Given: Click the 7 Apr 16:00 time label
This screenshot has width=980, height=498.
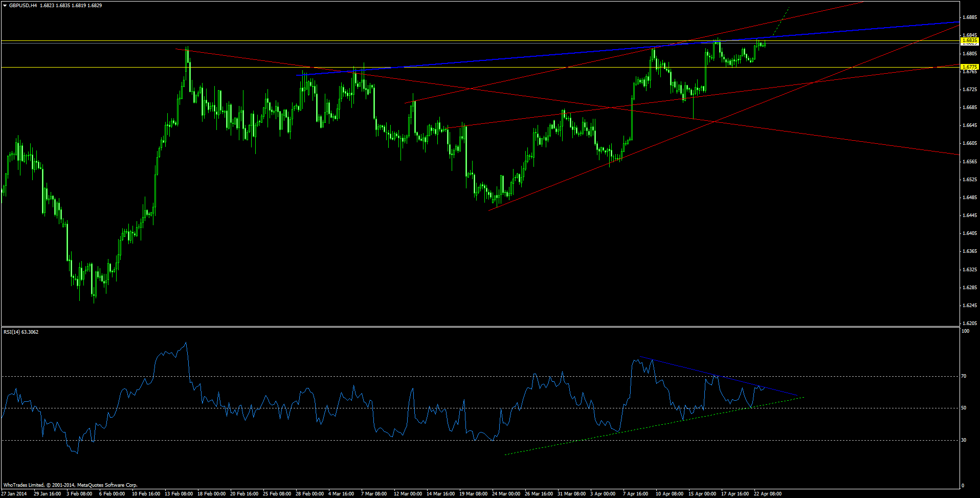Looking at the screenshot, I should point(636,494).
